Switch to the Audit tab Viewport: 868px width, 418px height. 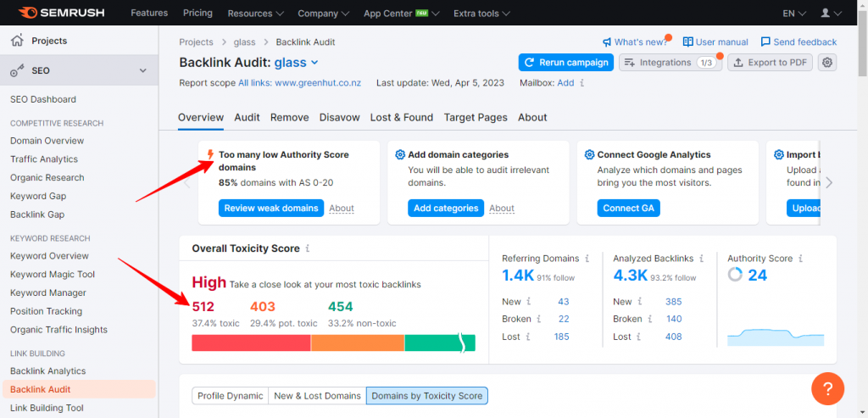247,117
